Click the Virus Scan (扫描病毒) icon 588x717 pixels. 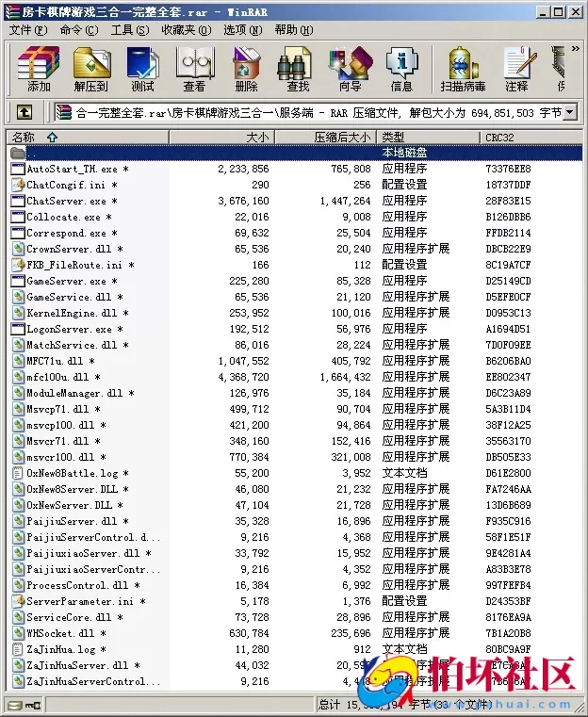click(x=463, y=68)
